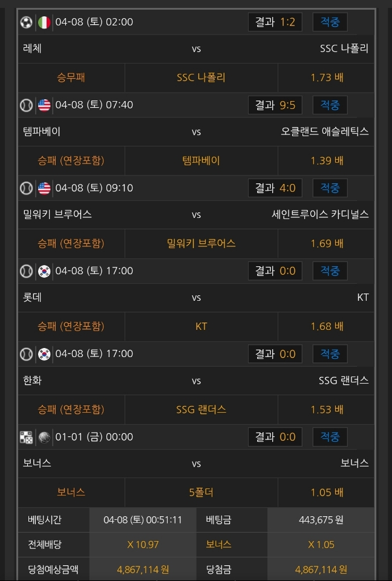Click the 적중 badge for 보너스 row
This screenshot has width=392, height=581.
coord(330,437)
